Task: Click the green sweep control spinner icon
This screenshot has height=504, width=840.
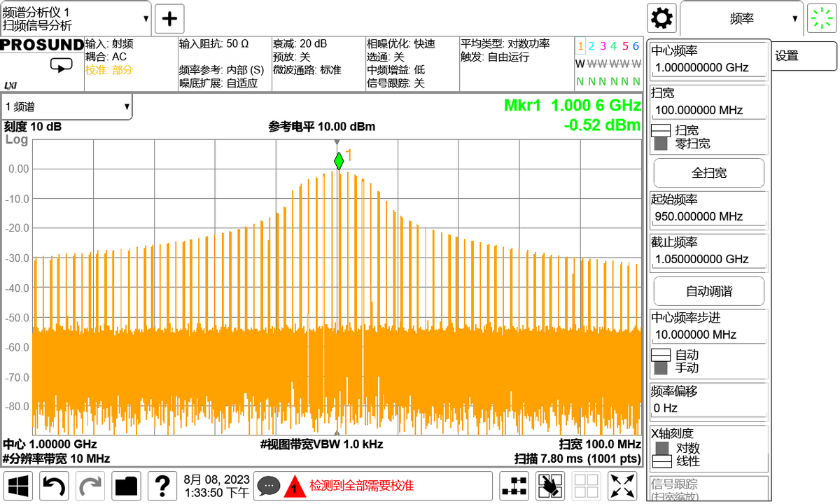Action: (x=822, y=19)
